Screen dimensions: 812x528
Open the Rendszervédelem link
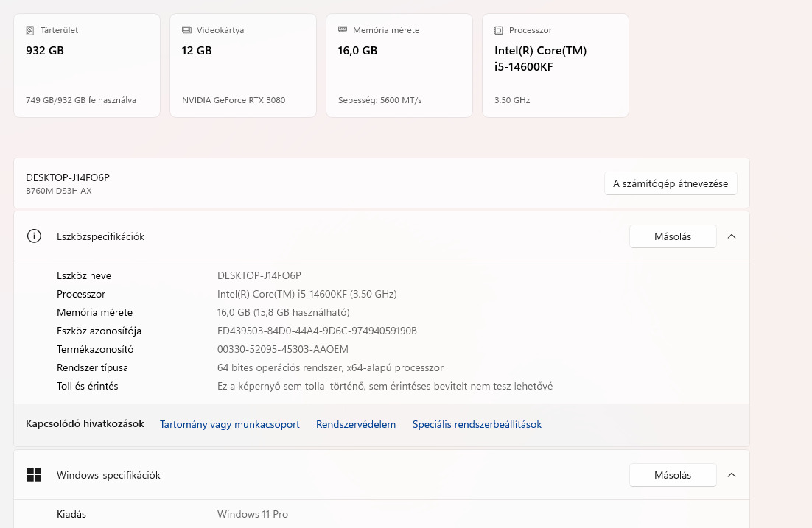(x=356, y=424)
